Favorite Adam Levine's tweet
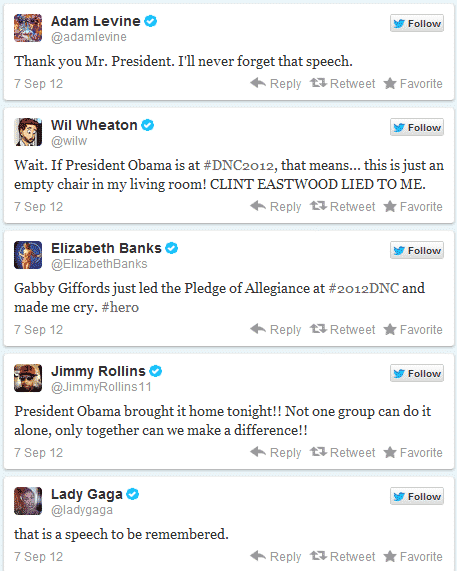The image size is (457, 571). [413, 83]
